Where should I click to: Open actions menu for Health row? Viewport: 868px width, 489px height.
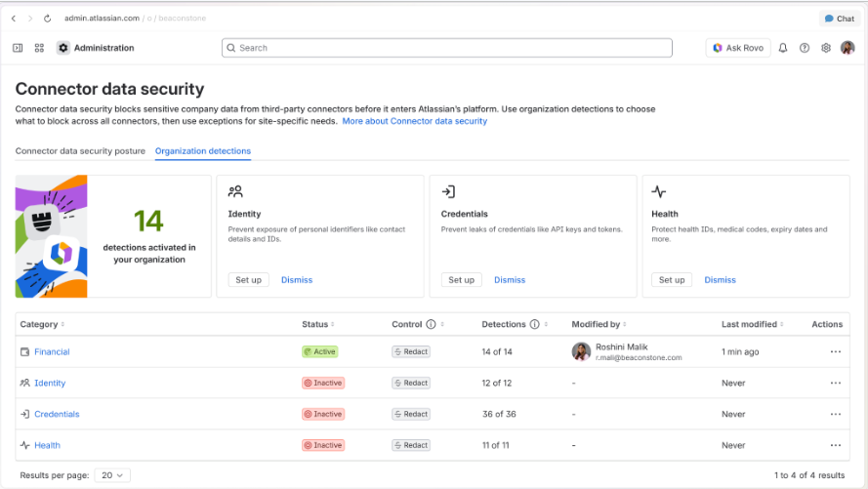pos(836,445)
